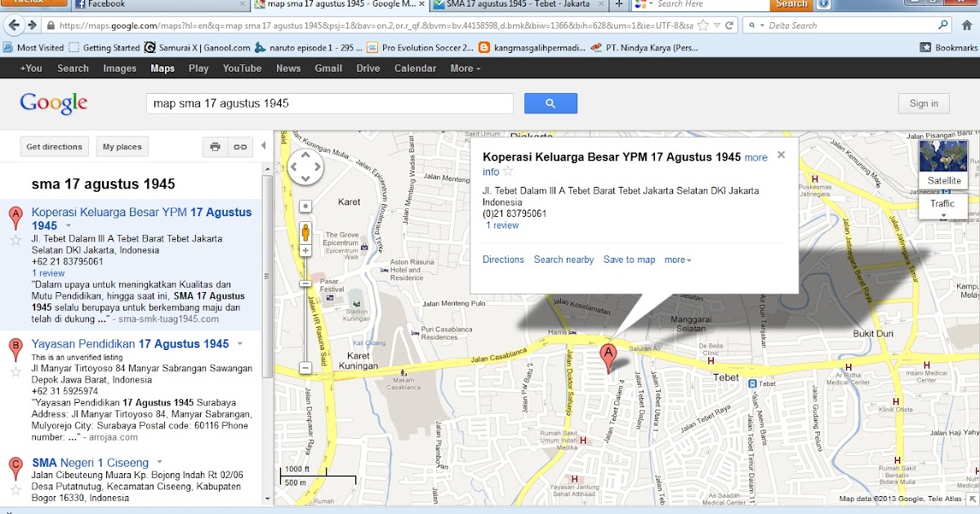Screen dimensions: 980x514
Task: Switch to the Facebook tab
Action: point(159,4)
